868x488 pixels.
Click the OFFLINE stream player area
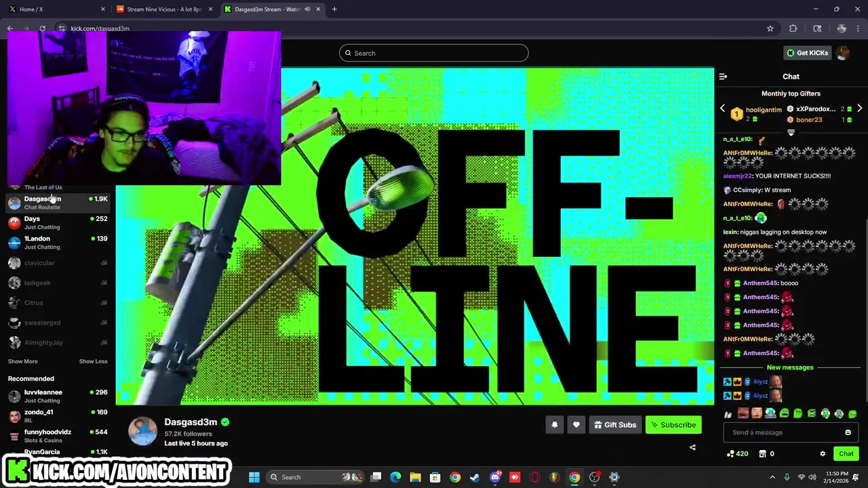(415, 236)
